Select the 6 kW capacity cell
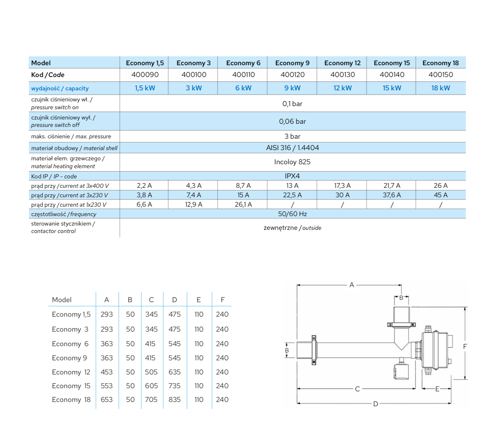504x433 pixels. (243, 88)
